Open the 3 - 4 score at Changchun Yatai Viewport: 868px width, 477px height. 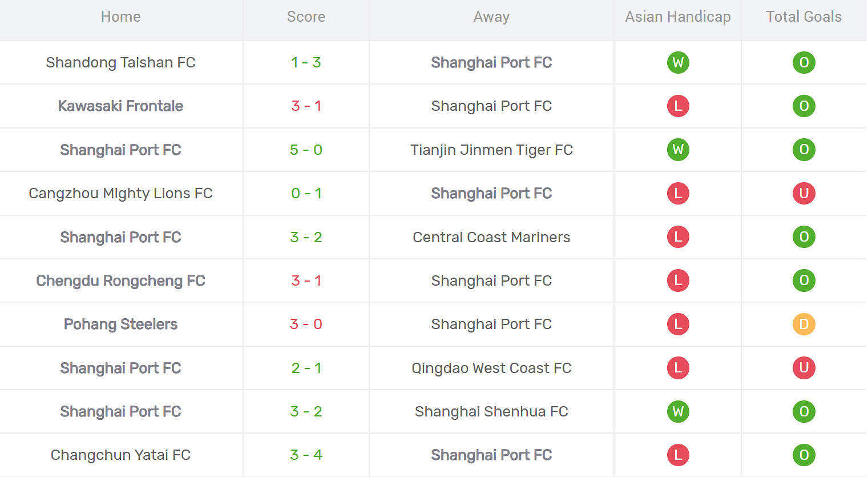point(306,455)
